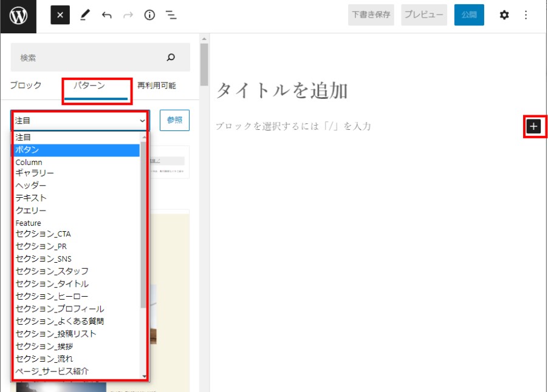Click the 公開 publish button

tap(469, 15)
